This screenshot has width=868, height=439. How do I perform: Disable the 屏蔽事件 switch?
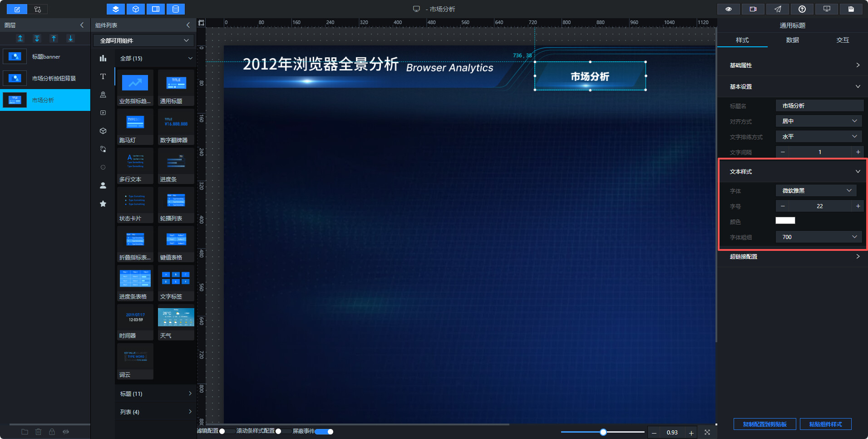pyautogui.click(x=324, y=431)
